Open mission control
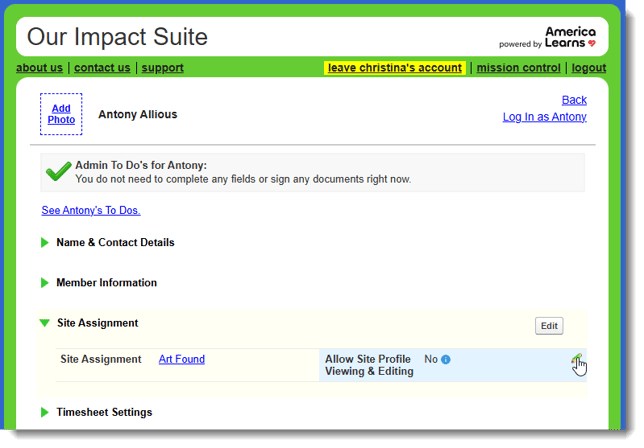The image size is (644, 448). point(518,68)
